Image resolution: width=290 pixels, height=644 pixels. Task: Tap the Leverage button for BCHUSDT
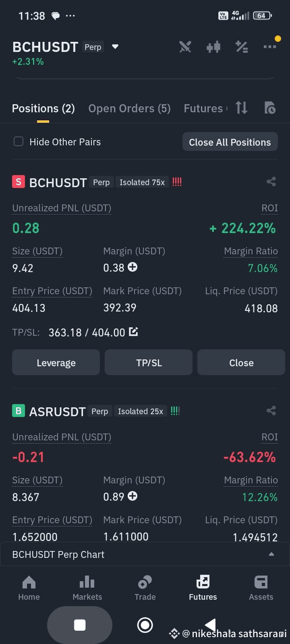[x=56, y=362]
